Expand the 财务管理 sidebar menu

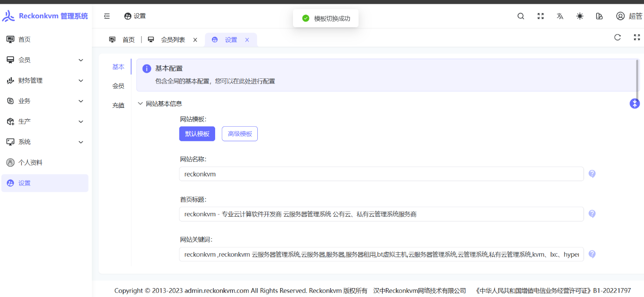(x=45, y=81)
